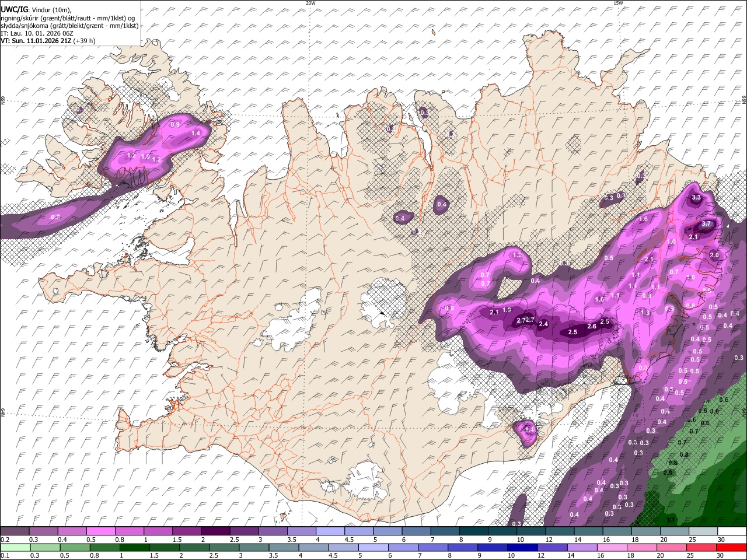Click the 0.2 label on upper snow scale
This screenshot has height=560, width=747.
point(5,540)
